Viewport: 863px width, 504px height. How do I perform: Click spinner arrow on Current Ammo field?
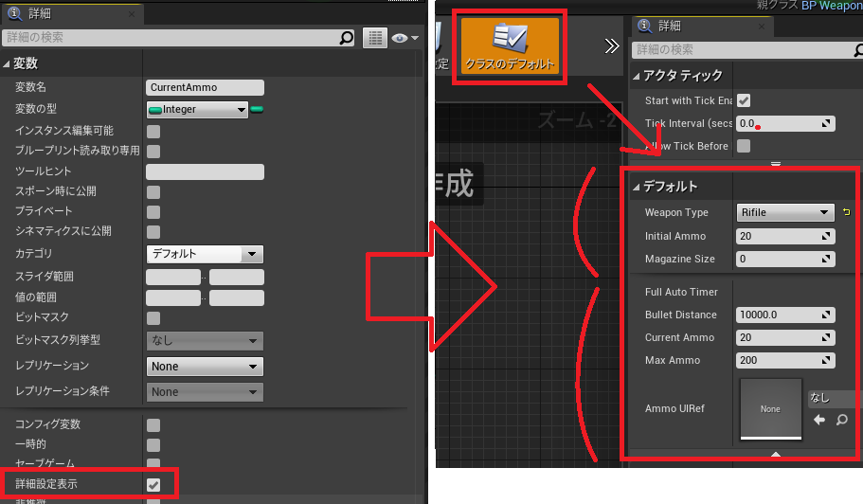(x=826, y=337)
